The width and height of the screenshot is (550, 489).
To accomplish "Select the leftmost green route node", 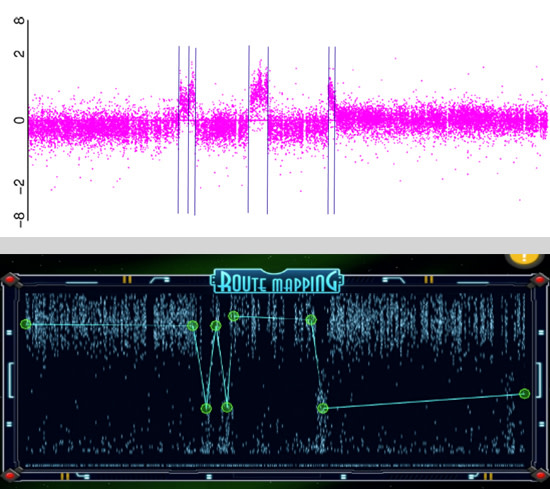I will [26, 324].
